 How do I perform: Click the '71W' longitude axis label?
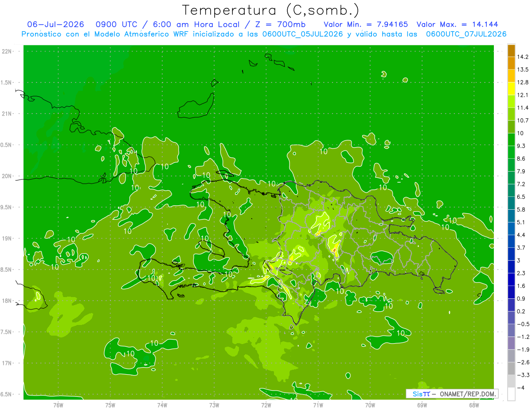point(318,405)
